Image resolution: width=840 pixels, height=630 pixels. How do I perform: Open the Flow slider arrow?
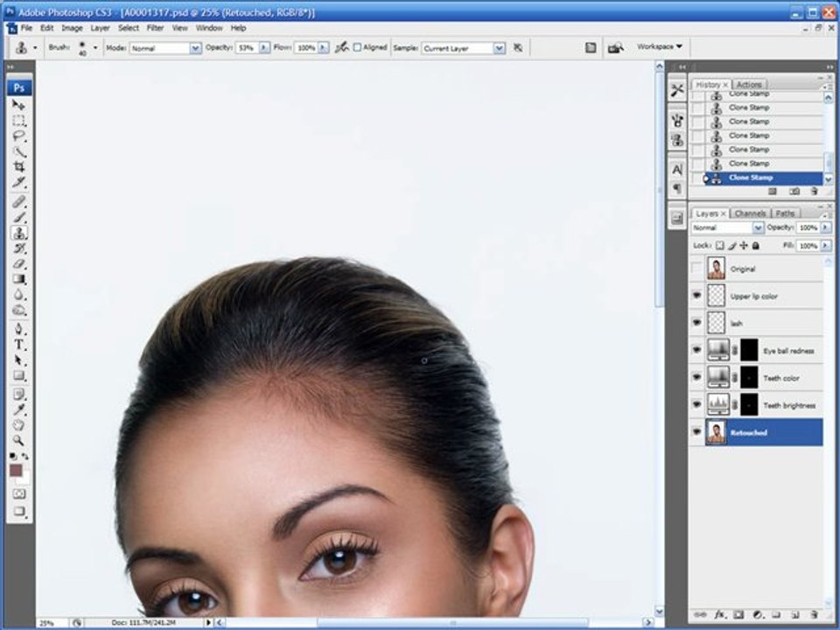tap(323, 47)
